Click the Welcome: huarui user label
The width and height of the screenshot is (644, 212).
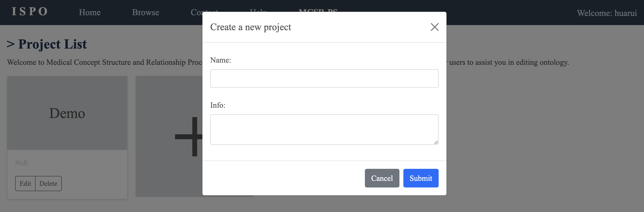[607, 13]
